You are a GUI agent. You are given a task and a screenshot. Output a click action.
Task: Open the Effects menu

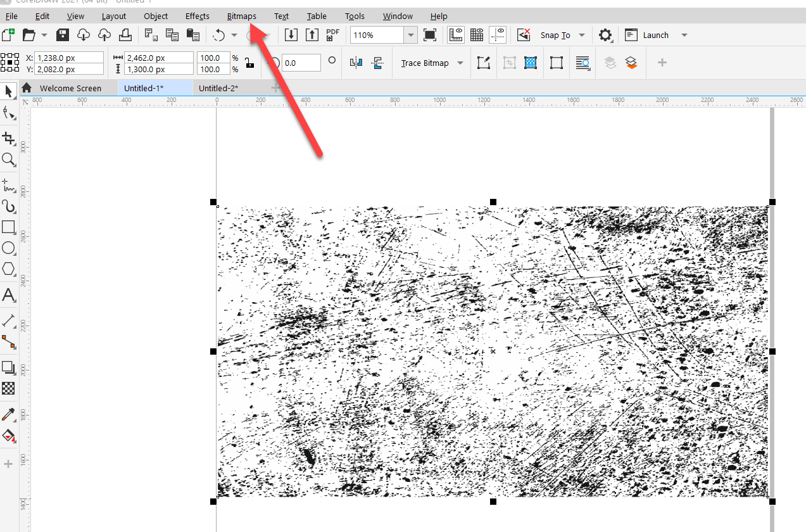[198, 16]
